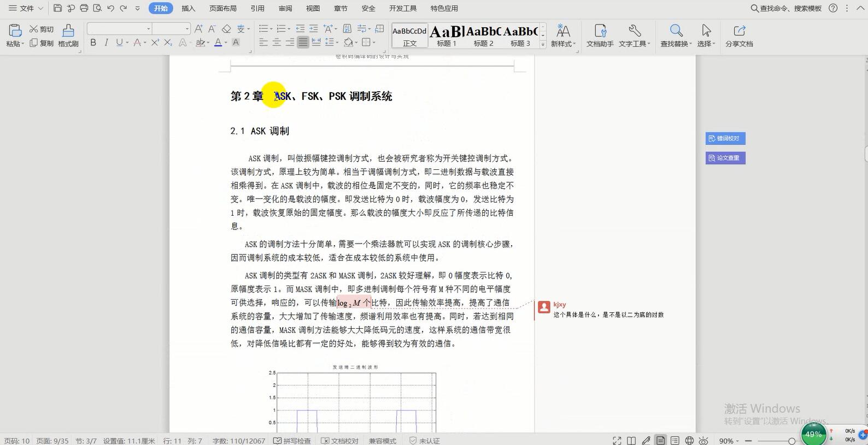The width and height of the screenshot is (868, 445).
Task: Open the 插入 tab
Action: [x=189, y=8]
